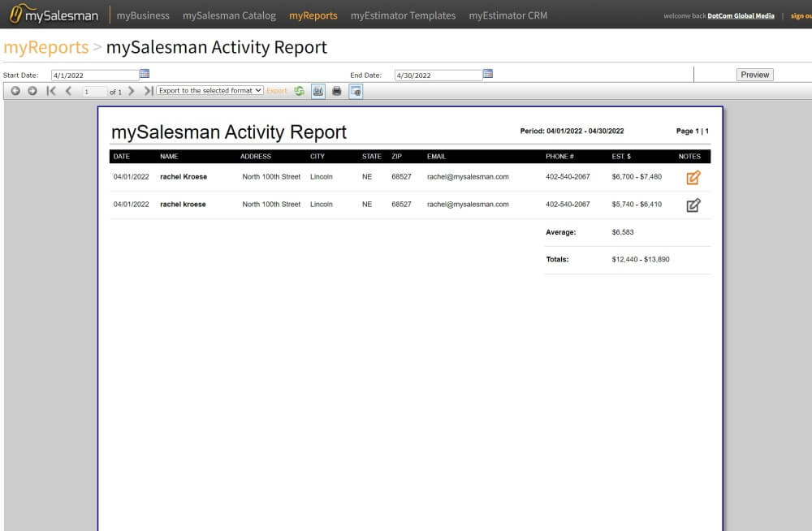Open the export format dropdown
The image size is (812, 531).
point(209,91)
